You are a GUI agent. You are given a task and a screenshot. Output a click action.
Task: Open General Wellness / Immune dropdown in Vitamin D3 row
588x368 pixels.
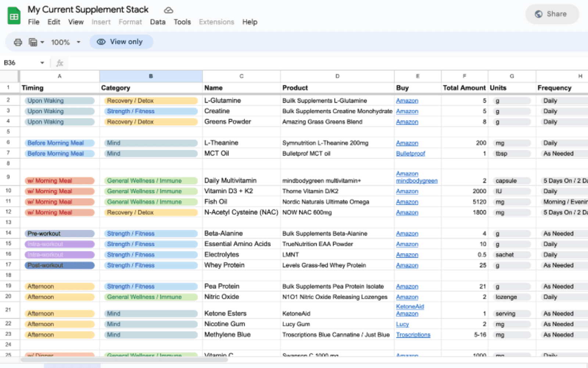click(151, 191)
